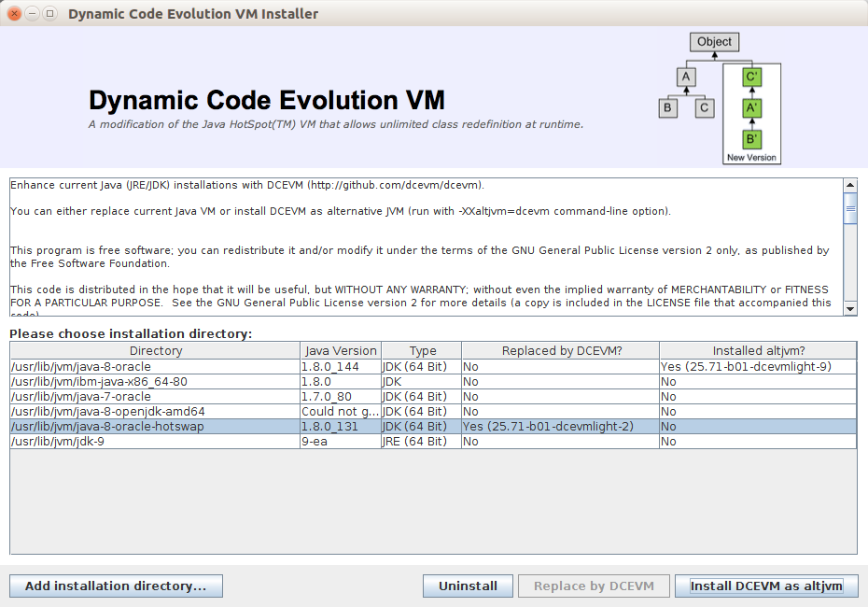868x607 pixels.
Task: Click the class hierarchy diagram image
Action: point(719,98)
